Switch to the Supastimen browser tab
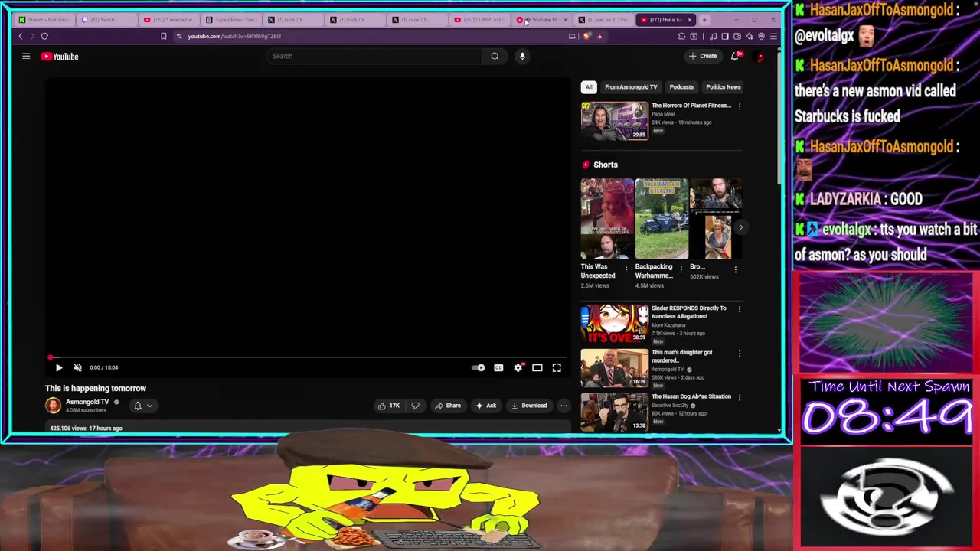The image size is (980, 551). (232, 20)
